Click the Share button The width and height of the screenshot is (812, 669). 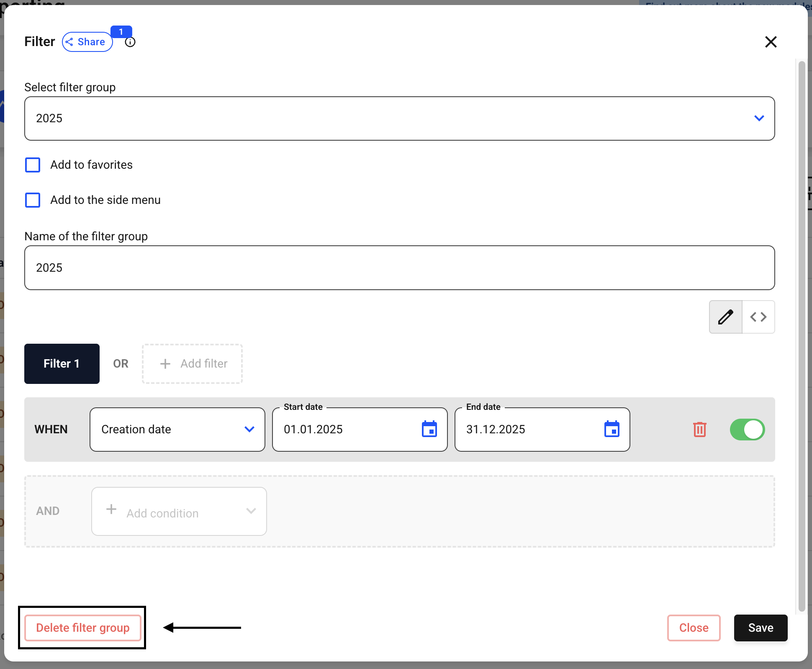tap(87, 42)
